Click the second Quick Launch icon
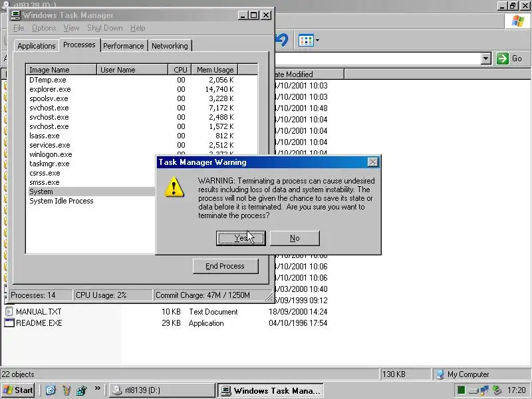Image resolution: width=532 pixels, height=399 pixels. (66, 390)
